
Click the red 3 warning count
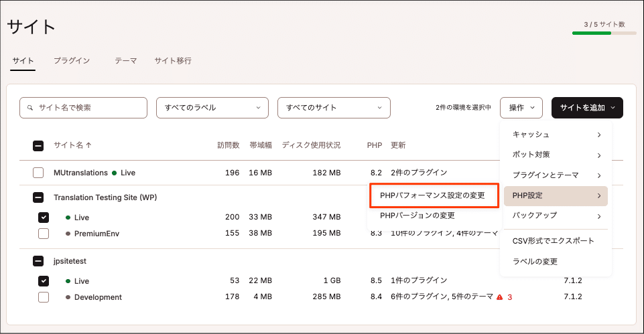tap(510, 297)
